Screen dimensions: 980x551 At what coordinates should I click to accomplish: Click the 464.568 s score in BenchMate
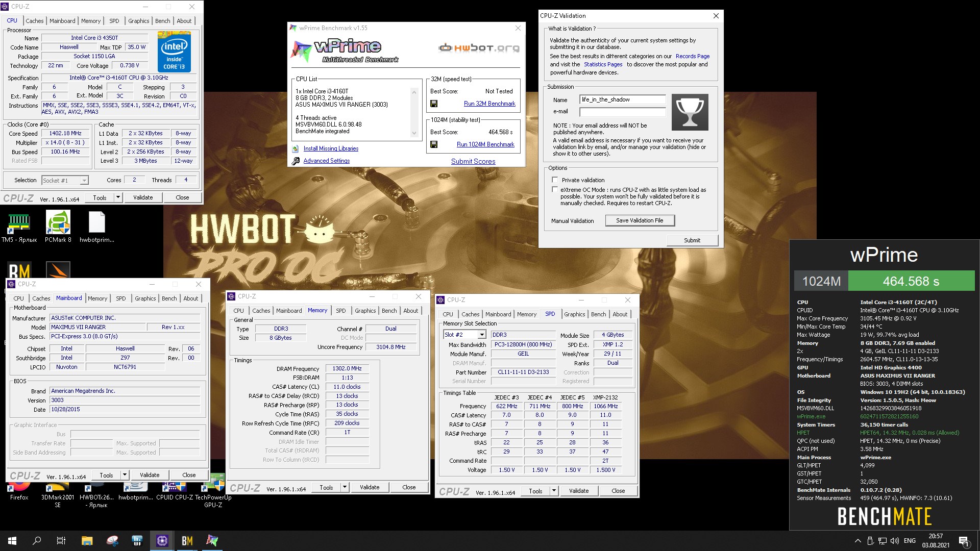[911, 281]
